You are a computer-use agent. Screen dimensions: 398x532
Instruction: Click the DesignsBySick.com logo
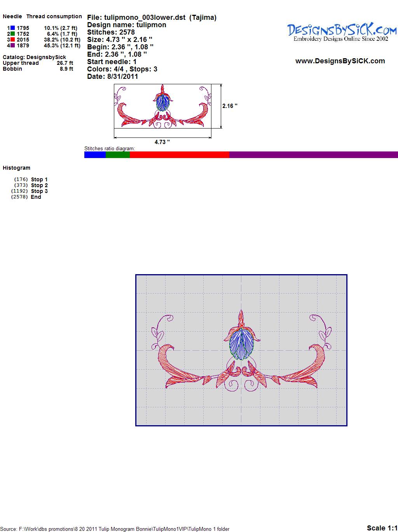pyautogui.click(x=342, y=31)
